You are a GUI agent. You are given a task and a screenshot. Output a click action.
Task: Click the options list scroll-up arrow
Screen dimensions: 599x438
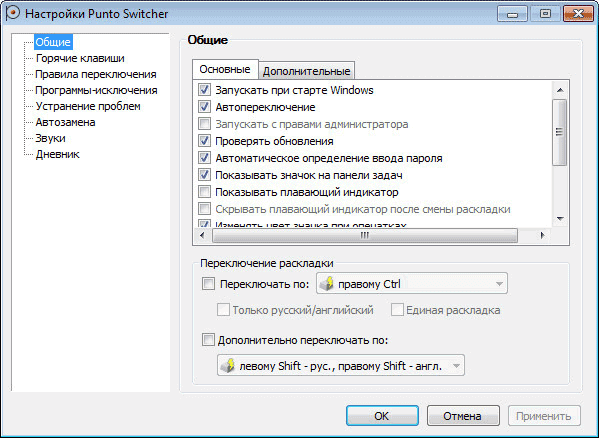[560, 90]
